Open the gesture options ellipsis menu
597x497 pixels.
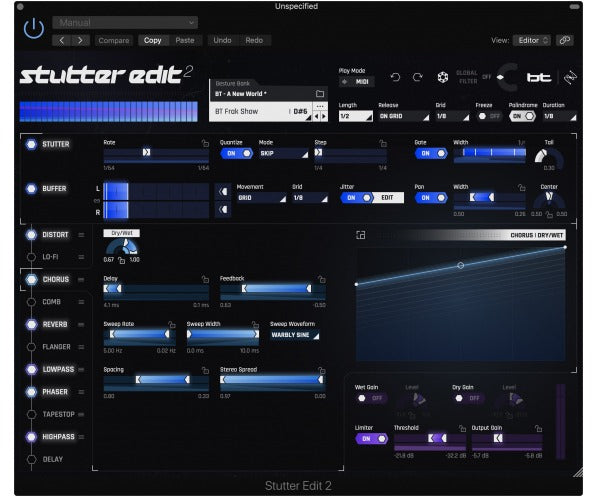(320, 106)
